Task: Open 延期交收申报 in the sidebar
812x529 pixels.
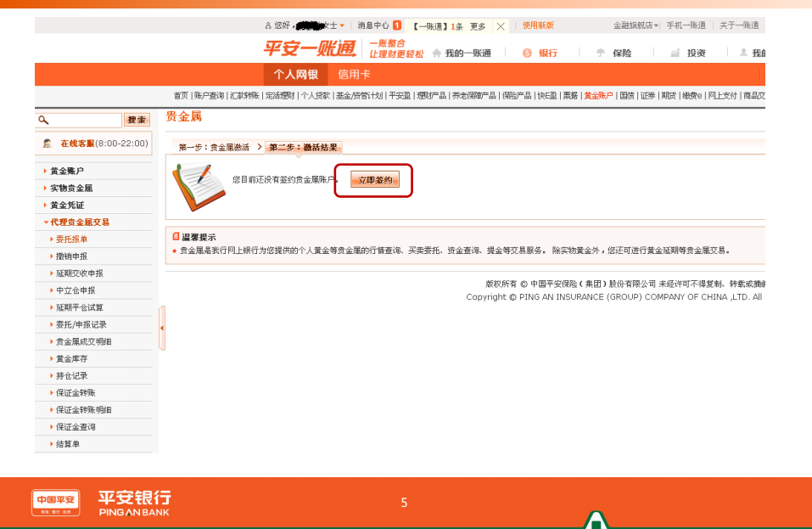Action: [80, 273]
